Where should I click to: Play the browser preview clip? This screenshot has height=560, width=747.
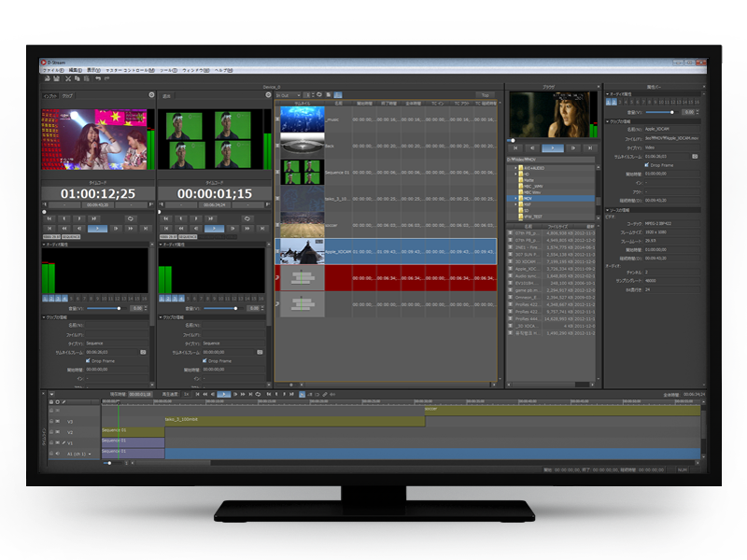click(x=553, y=148)
